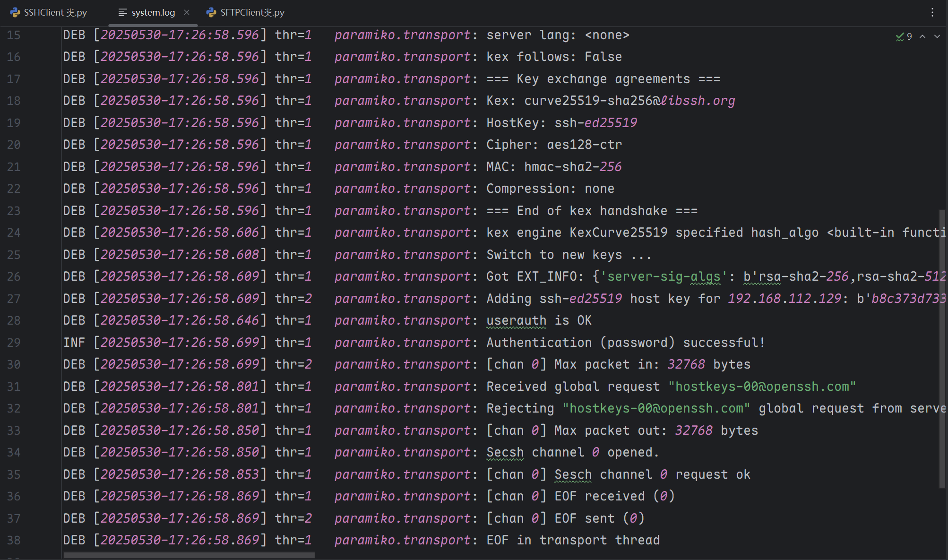
Task: Click Python icon on SSHClient tab
Action: coord(15,13)
